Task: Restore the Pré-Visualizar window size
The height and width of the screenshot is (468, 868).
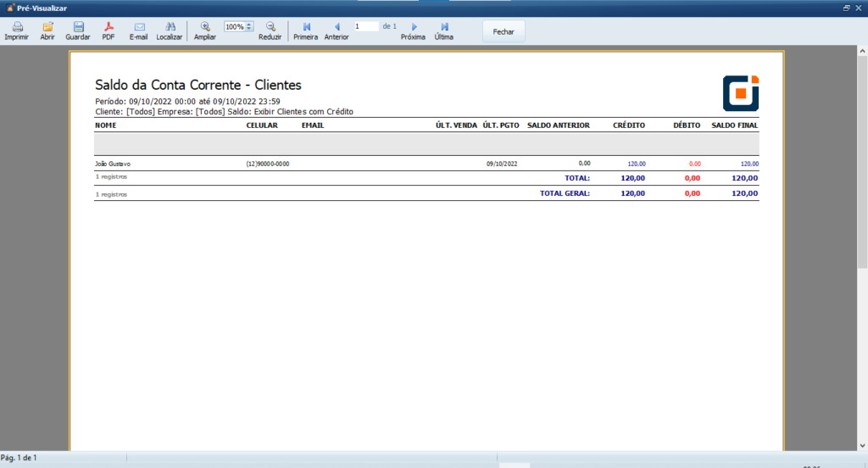Action: click(846, 7)
